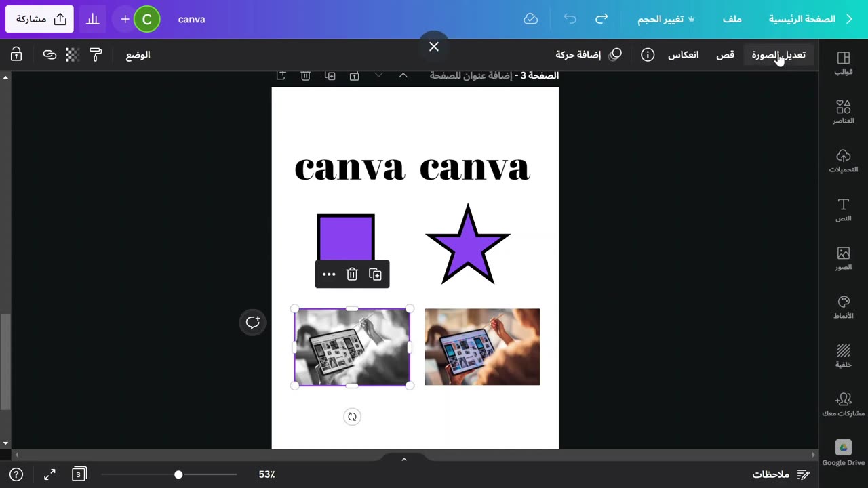
Task: Click the document title canva
Action: coord(192,19)
